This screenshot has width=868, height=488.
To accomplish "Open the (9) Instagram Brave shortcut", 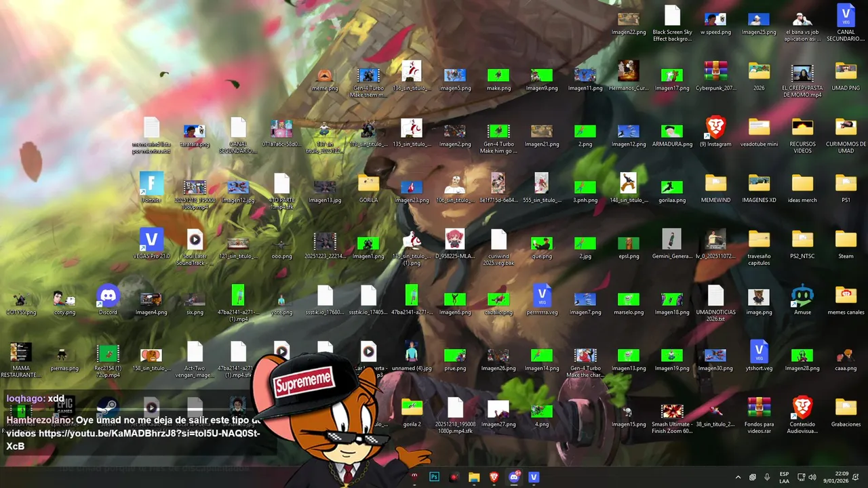I will (715, 132).
